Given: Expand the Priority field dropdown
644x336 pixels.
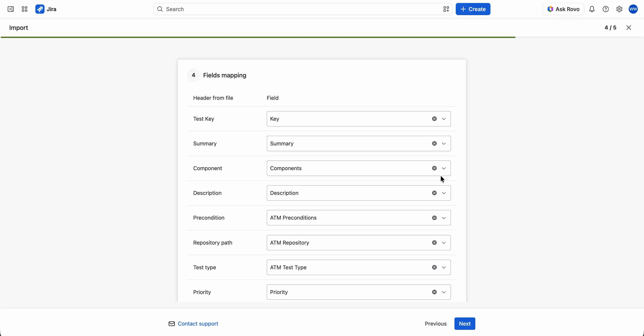Looking at the screenshot, I should point(444,292).
